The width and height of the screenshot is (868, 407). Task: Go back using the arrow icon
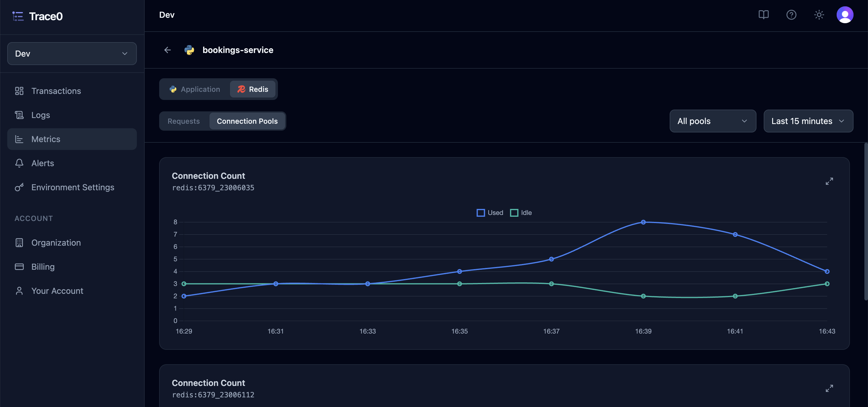click(x=168, y=50)
